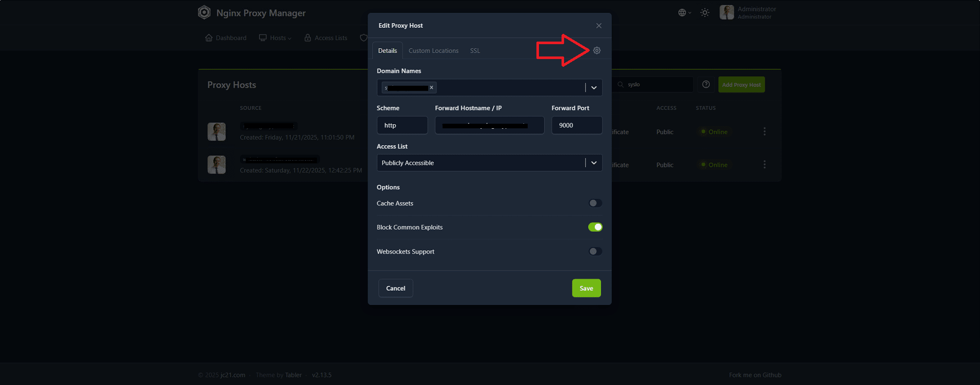Click the Cancel button
The image size is (980, 385).
395,288
